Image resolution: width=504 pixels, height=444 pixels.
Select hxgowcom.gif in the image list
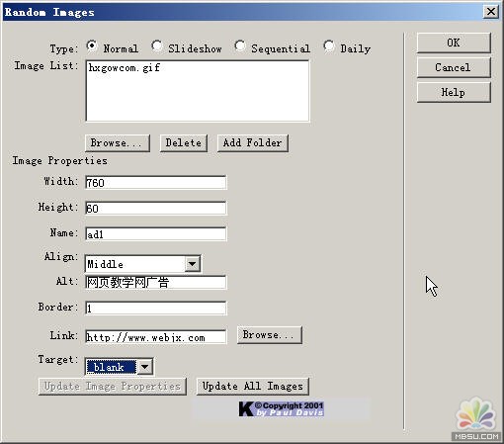(x=125, y=68)
